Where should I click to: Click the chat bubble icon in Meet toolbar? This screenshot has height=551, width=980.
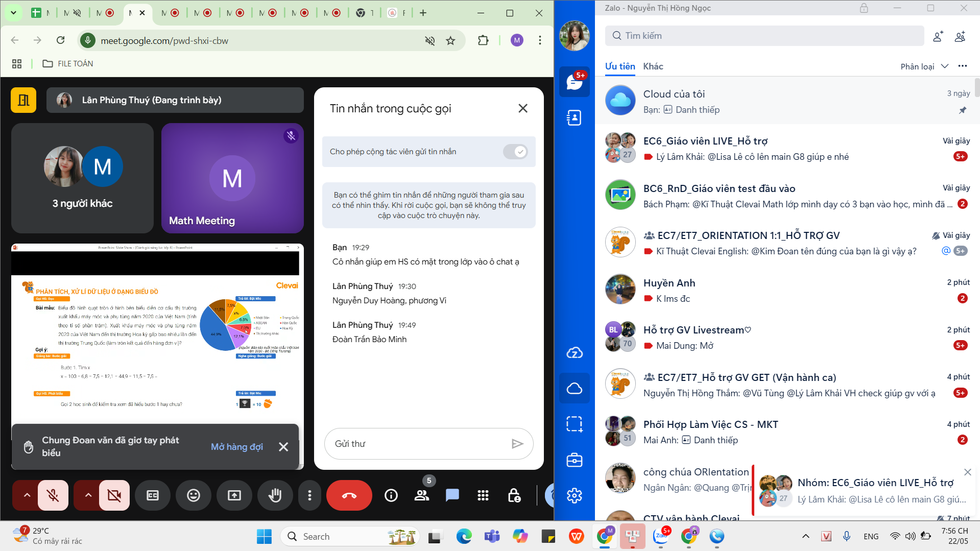pyautogui.click(x=452, y=495)
